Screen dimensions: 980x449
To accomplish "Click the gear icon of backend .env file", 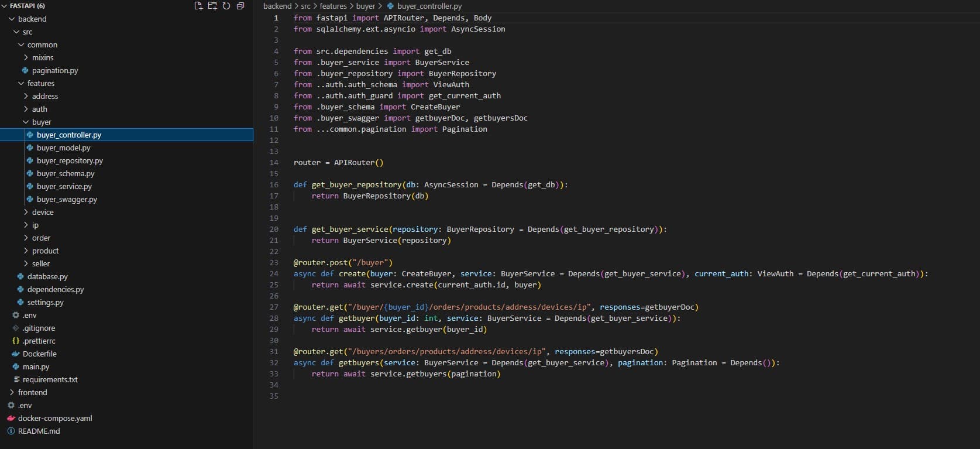I will coord(16,315).
